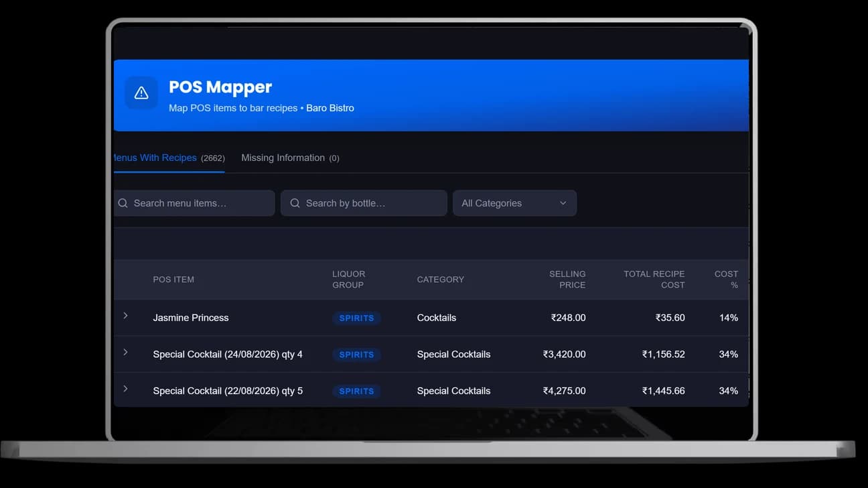868x488 pixels.
Task: Click SPIRITS badge on the qty 4 row
Action: [356, 355]
